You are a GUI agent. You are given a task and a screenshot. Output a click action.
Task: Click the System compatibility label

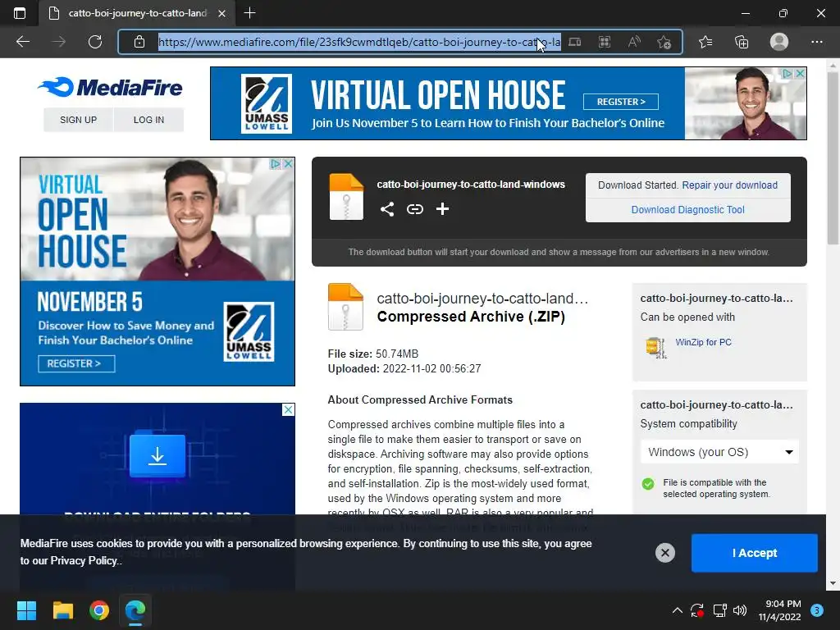(688, 424)
